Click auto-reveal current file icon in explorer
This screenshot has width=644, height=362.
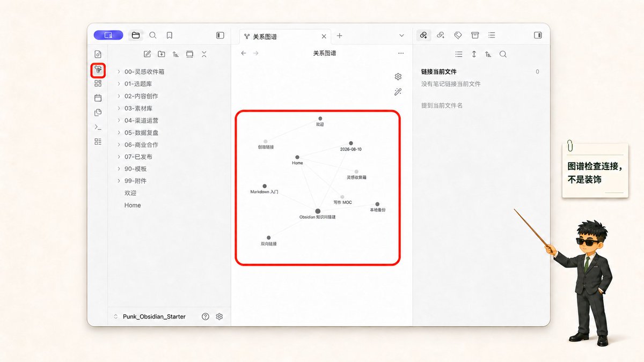[x=189, y=54]
